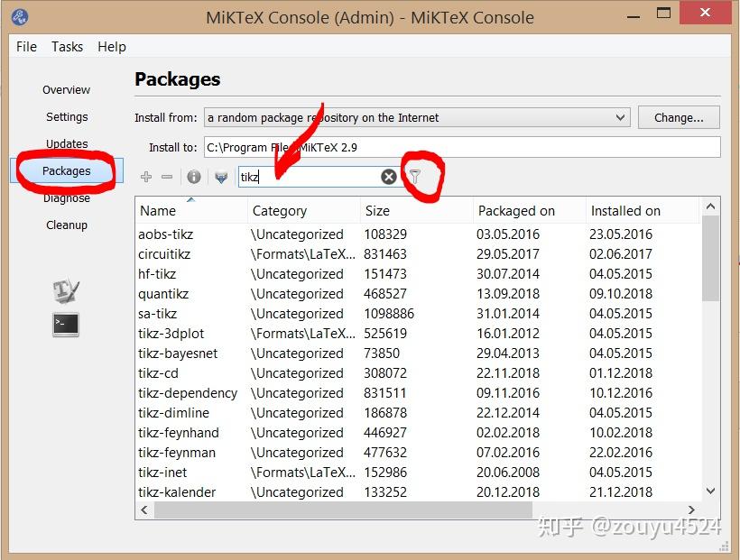Screen dimensions: 740x560
Task: Close the MiKTeX Console window
Action: [x=705, y=13]
